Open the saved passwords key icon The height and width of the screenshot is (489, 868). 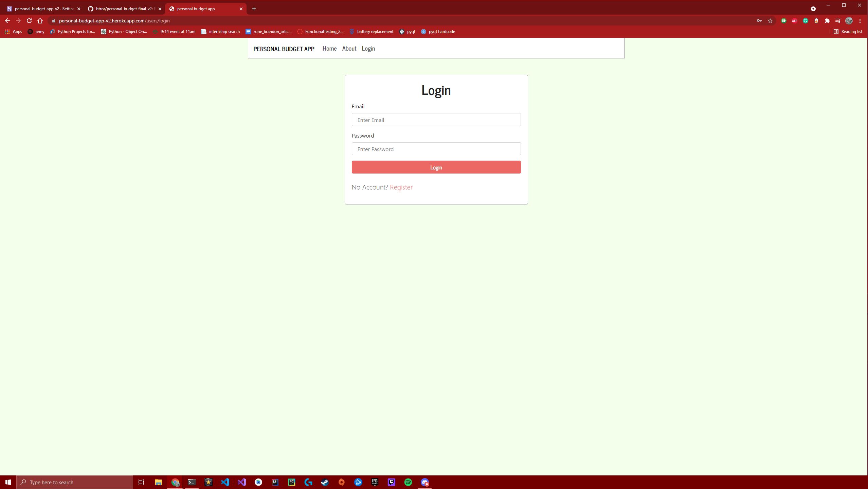[759, 21]
